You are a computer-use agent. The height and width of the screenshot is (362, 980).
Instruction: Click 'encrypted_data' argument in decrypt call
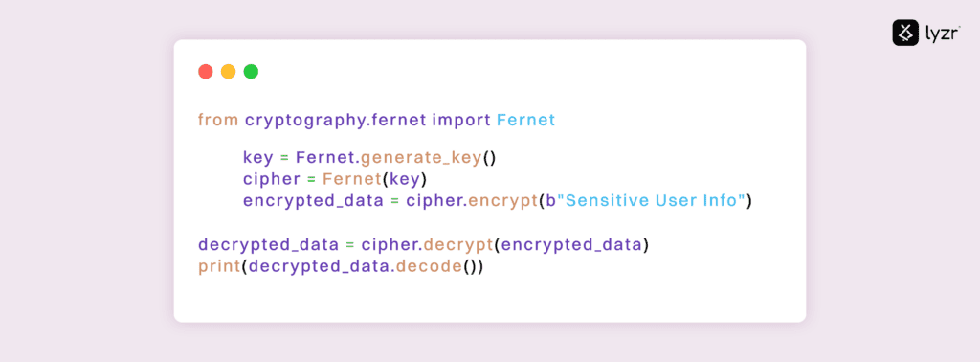point(572,245)
